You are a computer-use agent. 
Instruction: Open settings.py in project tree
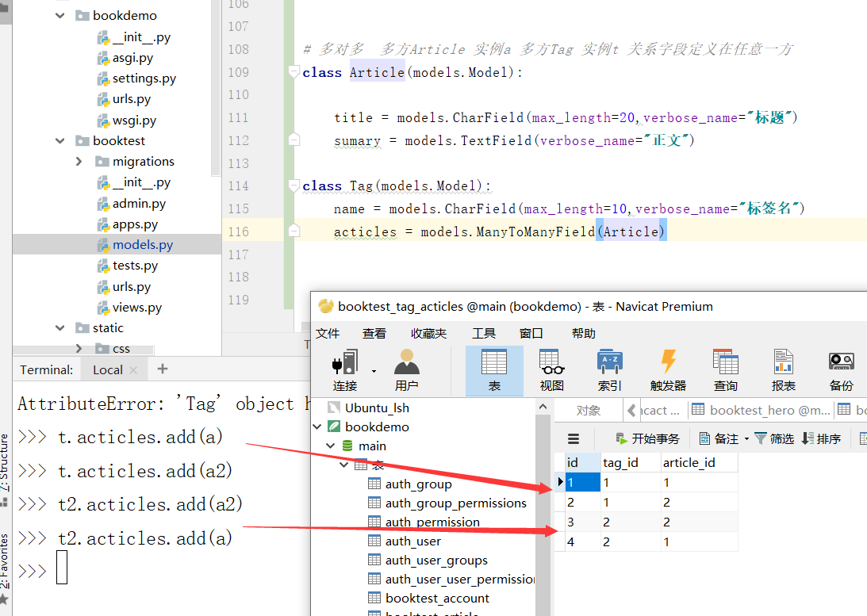[x=136, y=78]
